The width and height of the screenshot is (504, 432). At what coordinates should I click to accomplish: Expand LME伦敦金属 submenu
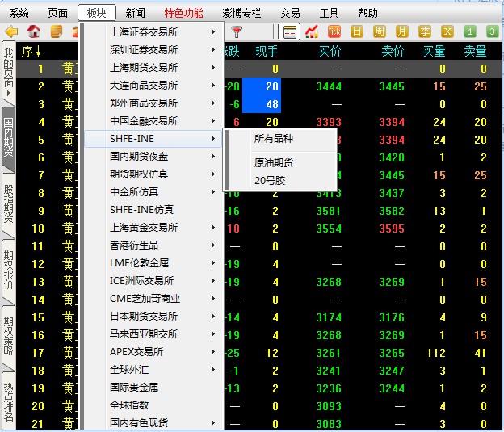(x=153, y=263)
